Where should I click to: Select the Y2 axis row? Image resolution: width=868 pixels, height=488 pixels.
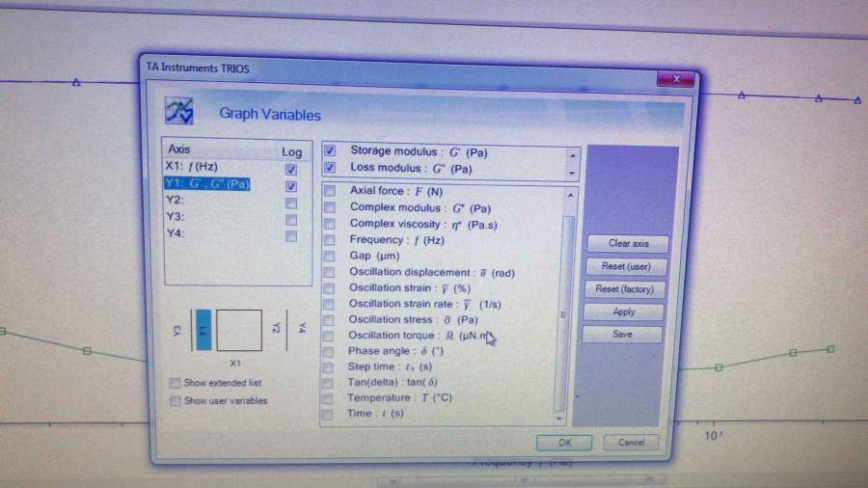(x=175, y=200)
